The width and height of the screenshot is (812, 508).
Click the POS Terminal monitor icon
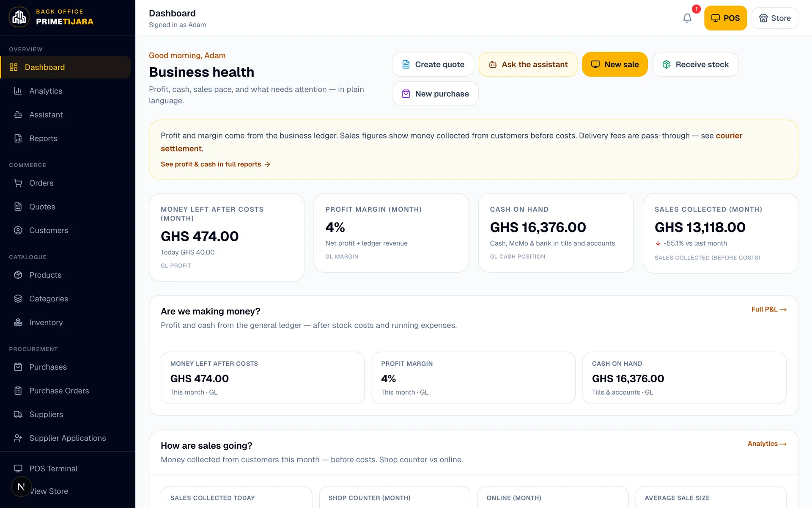(x=18, y=469)
